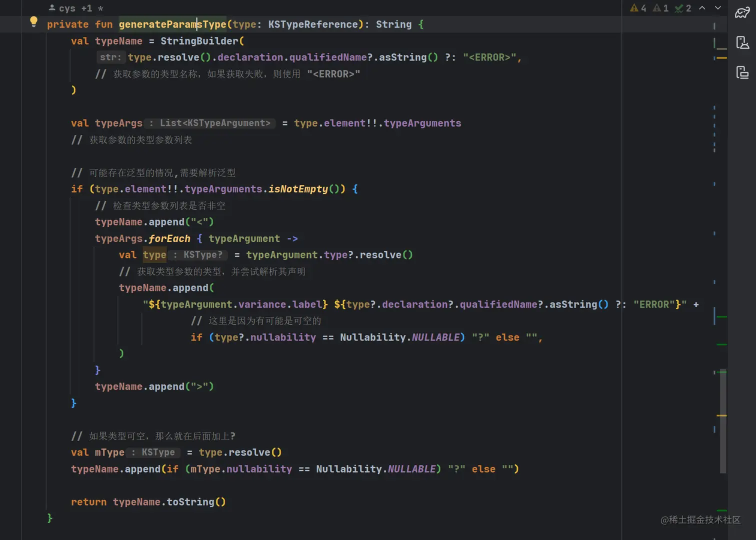Click the "ERROR" string inside the template
This screenshot has height=540, width=756.
pos(654,304)
